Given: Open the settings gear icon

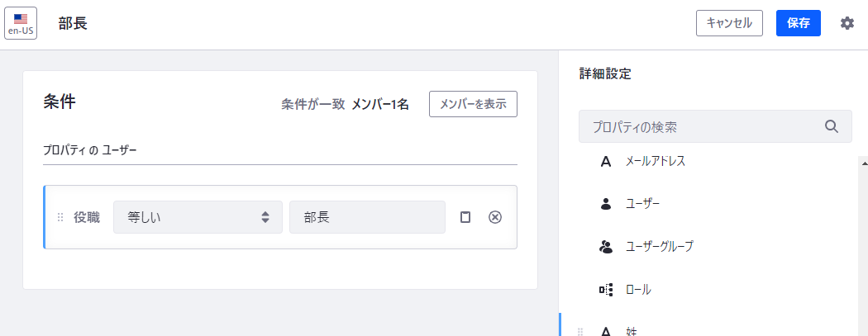Looking at the screenshot, I should (847, 23).
